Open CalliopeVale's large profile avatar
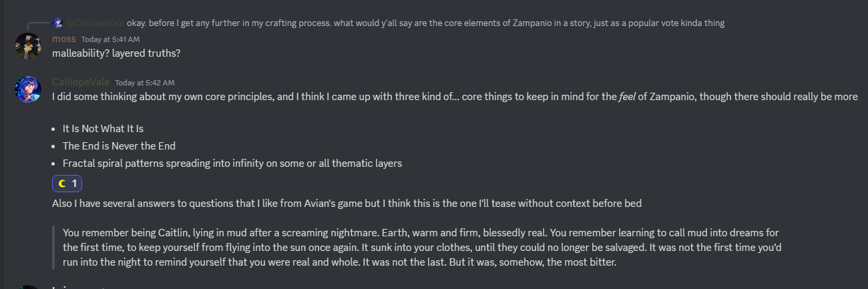This screenshot has height=289, width=868. click(29, 89)
